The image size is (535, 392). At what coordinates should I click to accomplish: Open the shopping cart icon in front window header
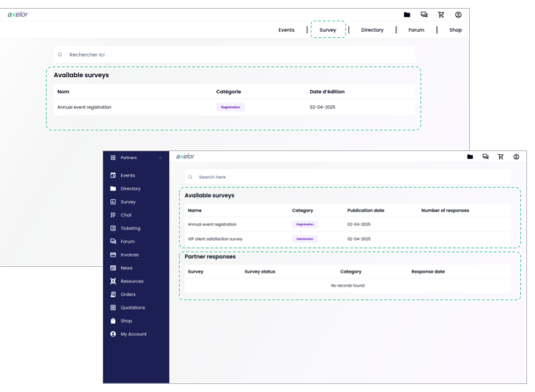(500, 156)
